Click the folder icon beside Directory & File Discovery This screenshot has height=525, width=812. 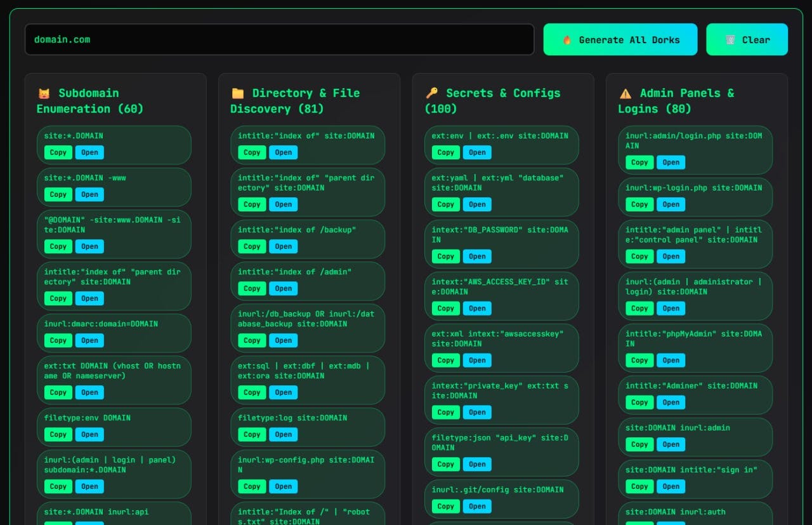pyautogui.click(x=237, y=93)
